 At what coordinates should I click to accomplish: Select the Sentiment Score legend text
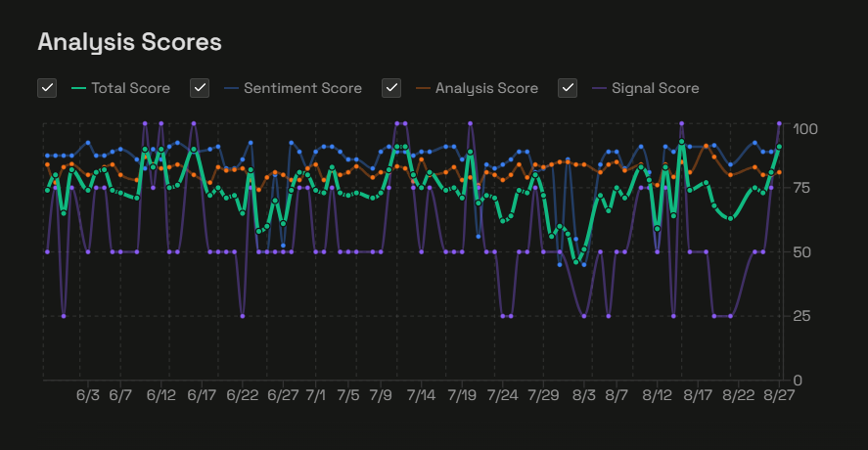coord(302,88)
